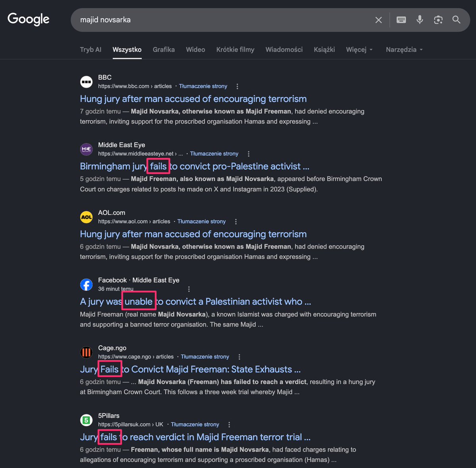Click the www.cage.ngo URL breadcrumb
Screen dimensions: 476x468
(x=136, y=356)
